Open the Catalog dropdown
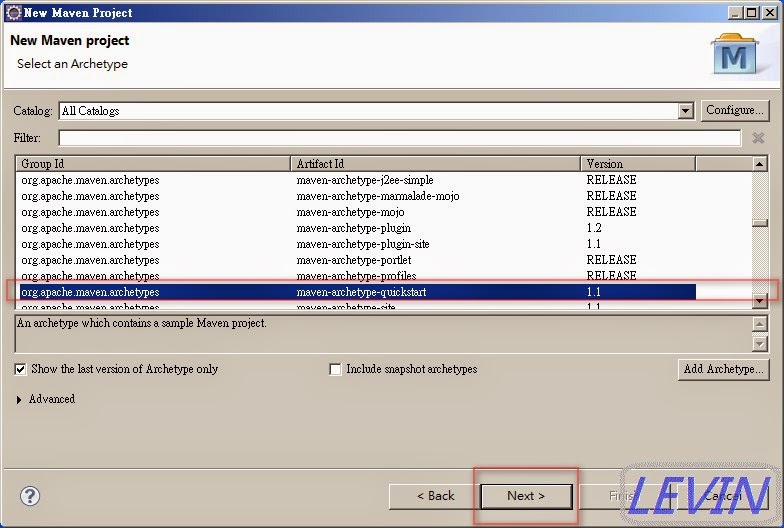Image resolution: width=784 pixels, height=528 pixels. coord(686,110)
